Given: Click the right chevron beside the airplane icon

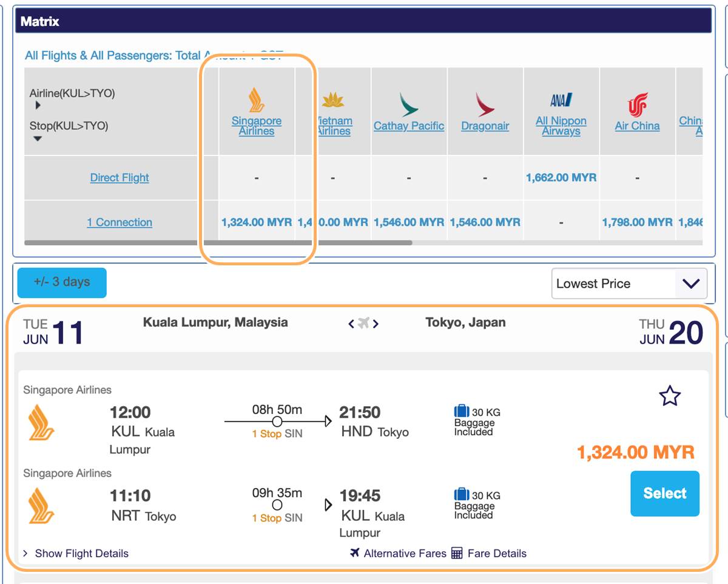Looking at the screenshot, I should [x=376, y=324].
